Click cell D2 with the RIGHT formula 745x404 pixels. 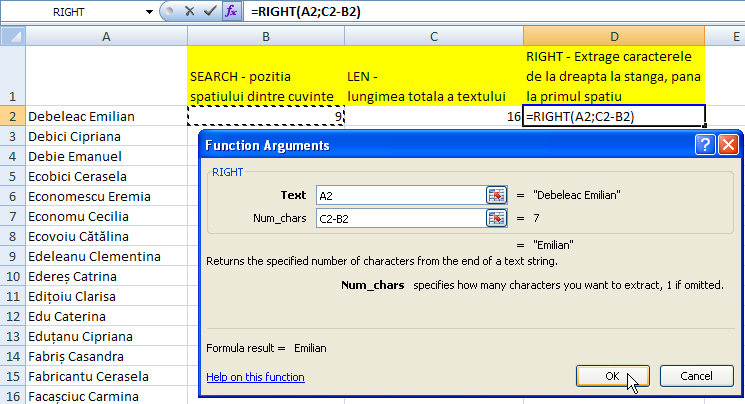tap(614, 116)
